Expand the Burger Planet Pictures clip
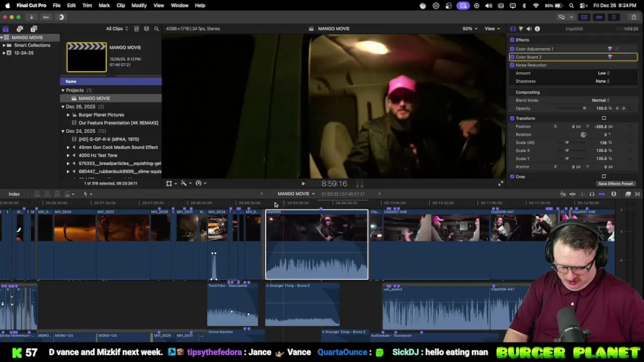 (x=68, y=115)
